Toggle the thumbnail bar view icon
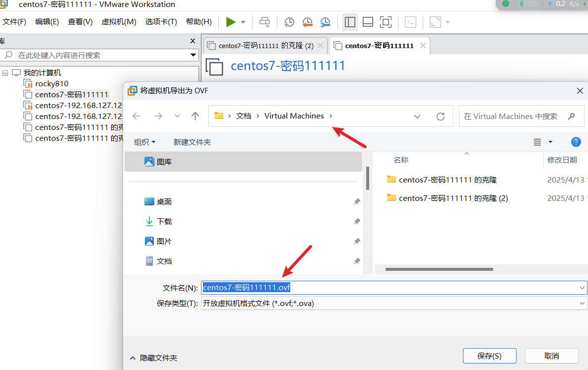 coord(368,22)
